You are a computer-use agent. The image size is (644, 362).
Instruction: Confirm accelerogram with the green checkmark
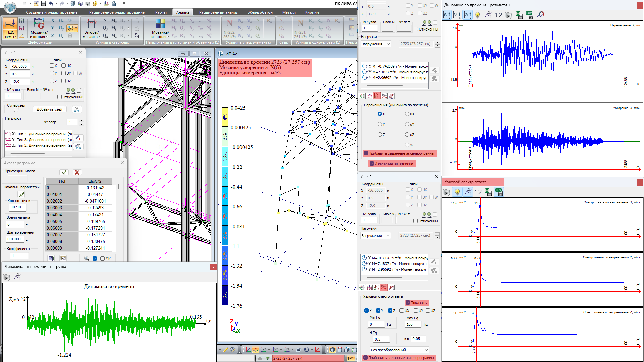pos(64,172)
